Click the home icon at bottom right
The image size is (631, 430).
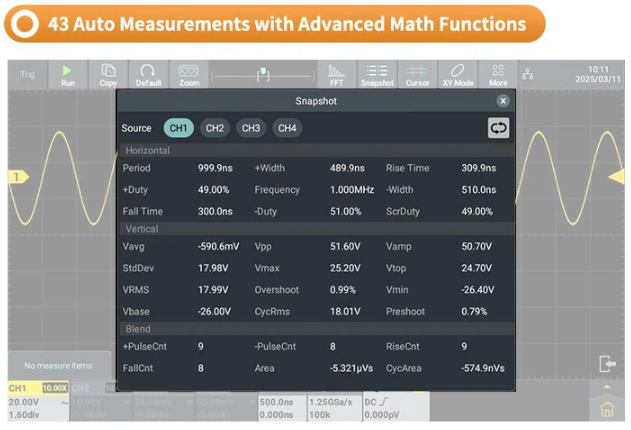pyautogui.click(x=607, y=409)
